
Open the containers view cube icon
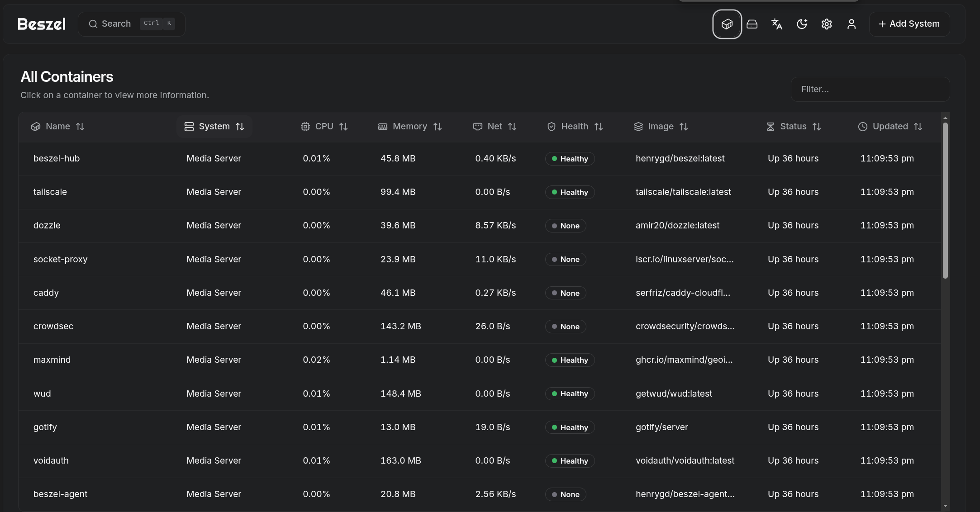point(727,24)
